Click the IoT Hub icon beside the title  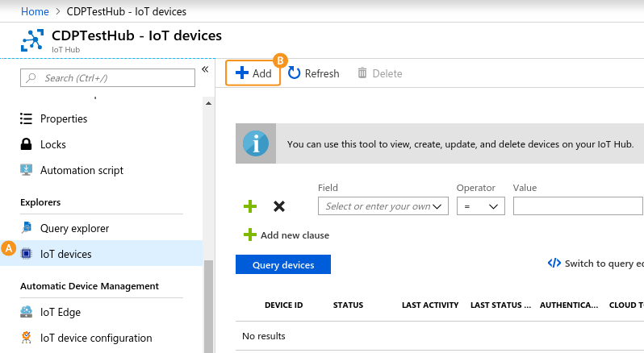tap(32, 40)
